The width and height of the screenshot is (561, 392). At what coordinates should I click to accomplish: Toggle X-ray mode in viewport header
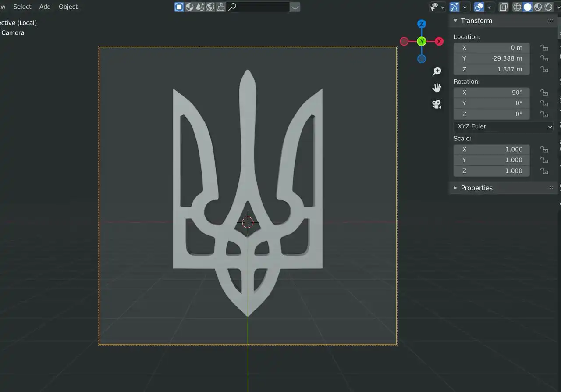point(503,7)
